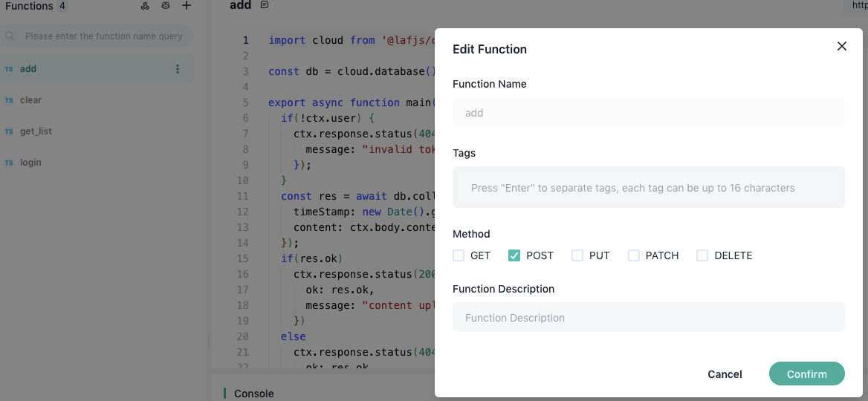Close the Edit Function dialog
868x401 pixels.
[841, 46]
